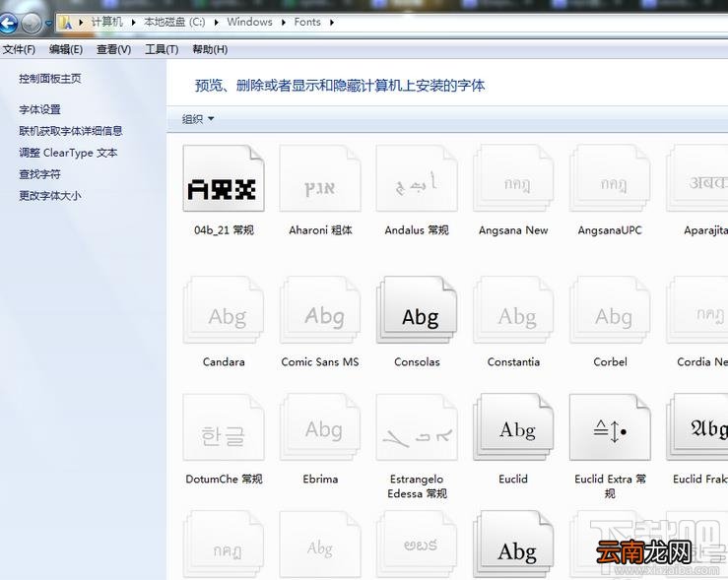Open 控制面板主页 link
Viewport: 728px width, 580px height.
(50, 79)
